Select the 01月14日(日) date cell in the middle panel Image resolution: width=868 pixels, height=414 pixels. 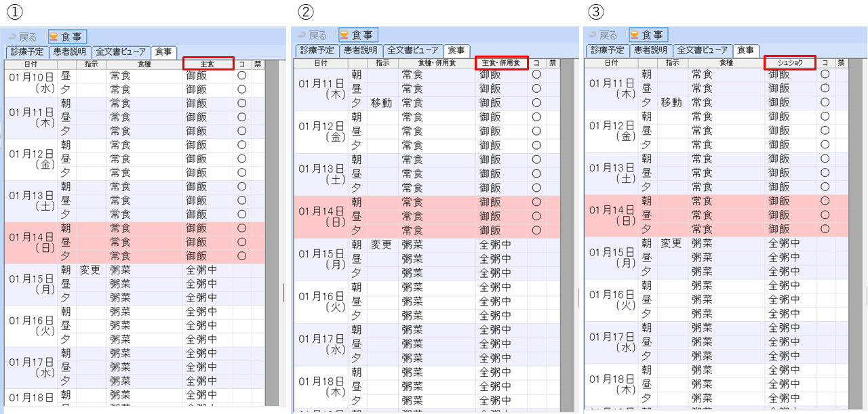click(321, 217)
